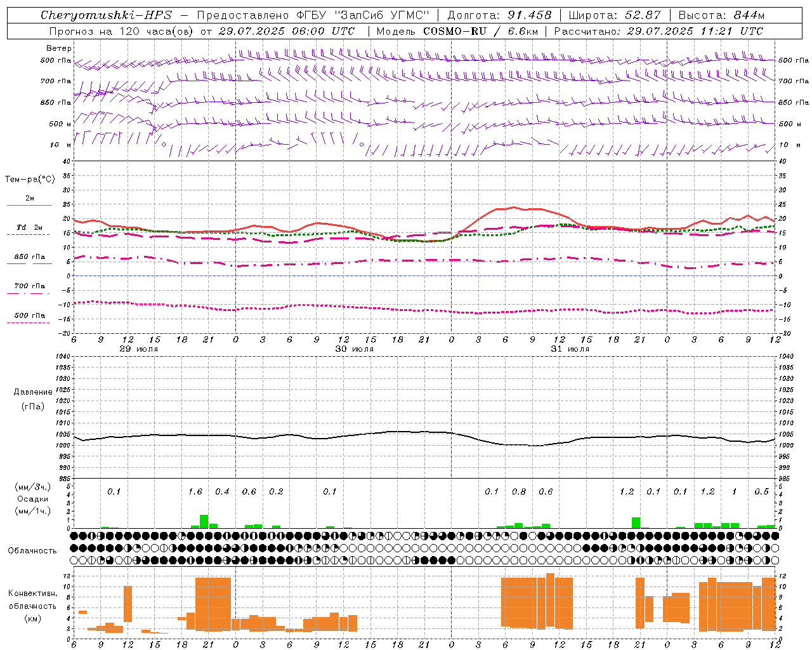Image resolution: width=812 pixels, height=650 pixels.
Task: Click the Td 2м dew point legend entry
Action: click(30, 227)
